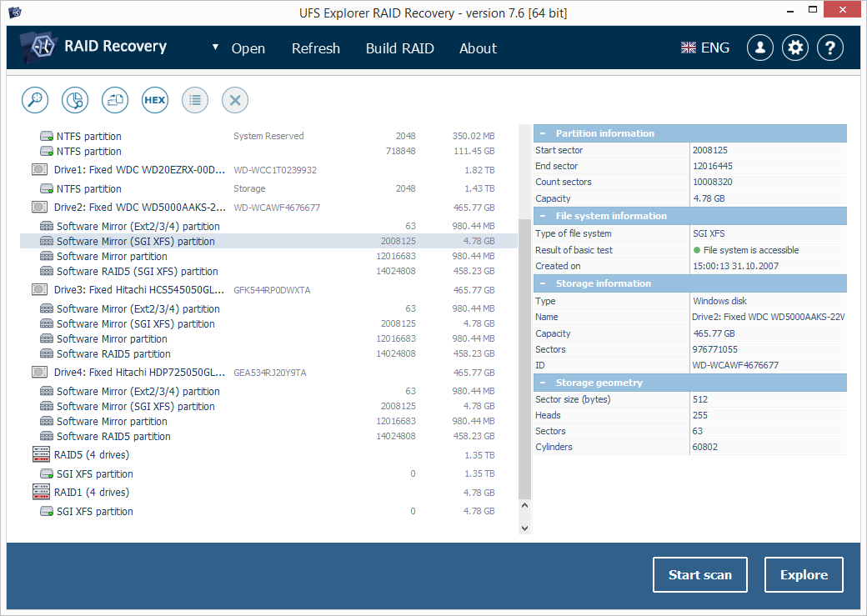Click the Drive3 Software RAID5 partition icon
867x616 pixels.
coord(47,354)
